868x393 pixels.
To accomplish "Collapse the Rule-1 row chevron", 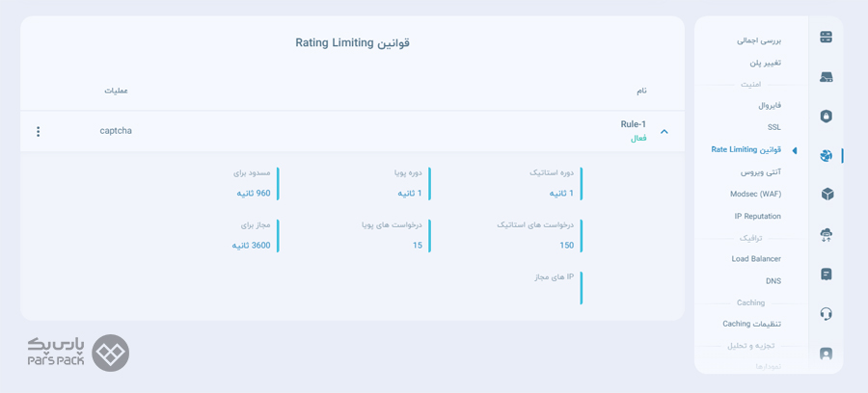I will pos(665,132).
